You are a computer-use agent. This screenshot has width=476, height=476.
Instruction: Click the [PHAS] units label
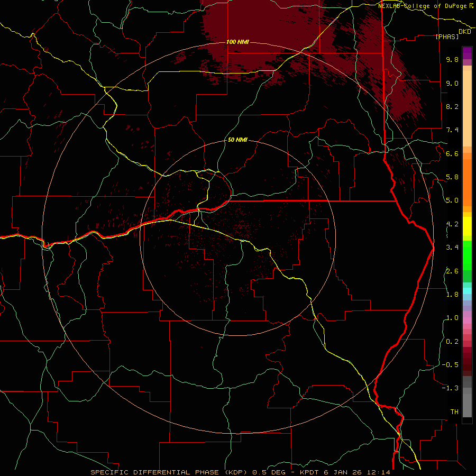(447, 36)
